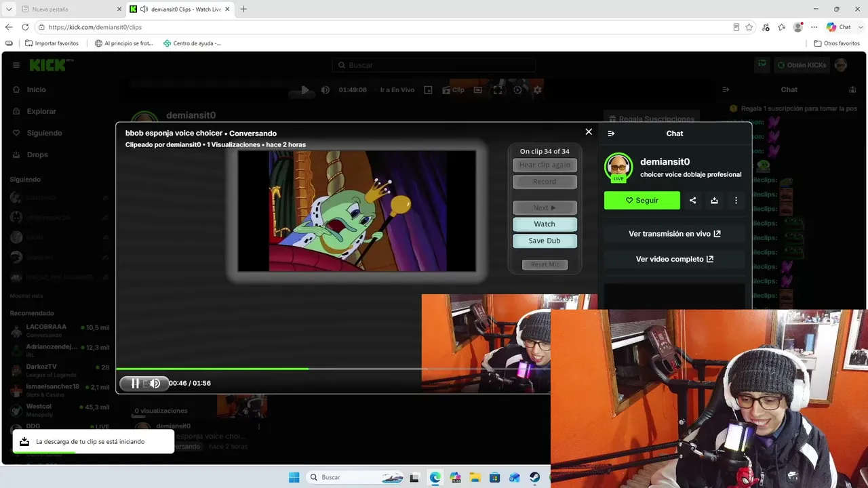Open stream player settings gear
The height and width of the screenshot is (488, 868).
pyautogui.click(x=538, y=89)
